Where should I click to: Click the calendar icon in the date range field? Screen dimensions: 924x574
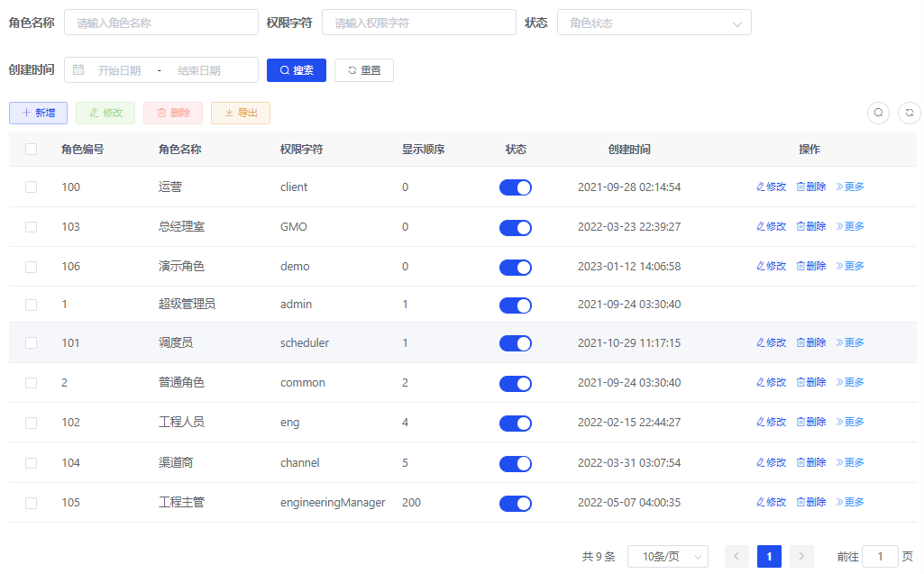[78, 70]
